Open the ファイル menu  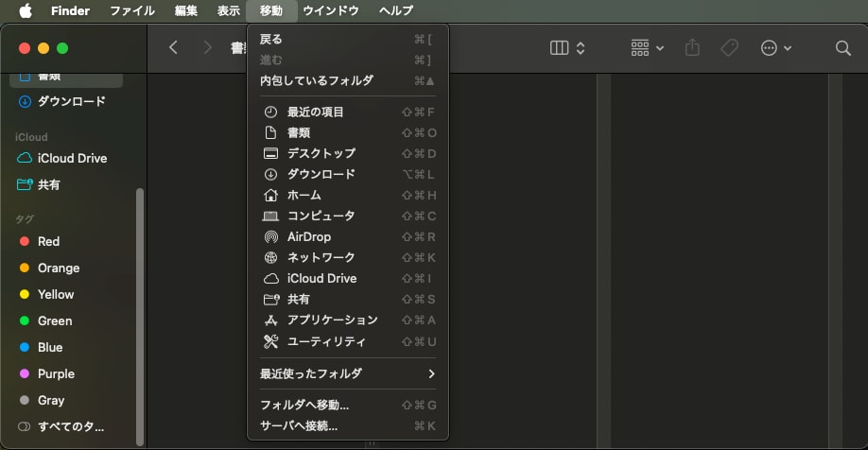coord(132,10)
